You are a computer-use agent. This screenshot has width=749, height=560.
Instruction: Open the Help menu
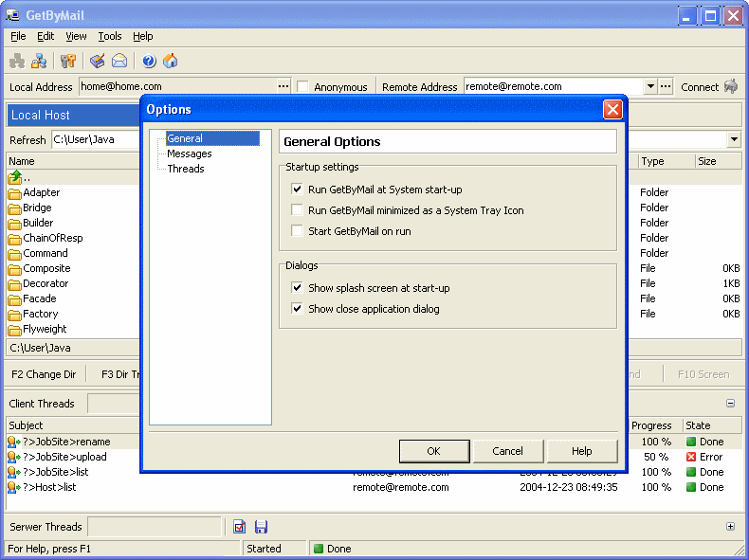coord(143,36)
